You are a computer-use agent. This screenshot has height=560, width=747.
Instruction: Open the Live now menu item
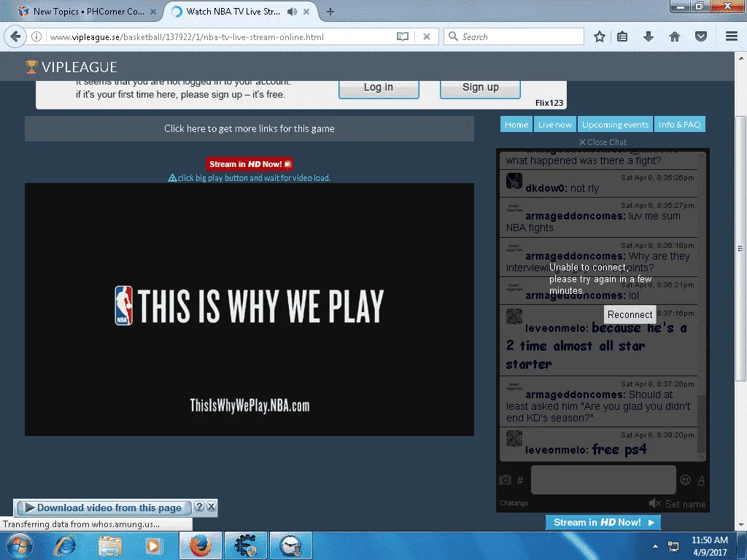coord(555,124)
